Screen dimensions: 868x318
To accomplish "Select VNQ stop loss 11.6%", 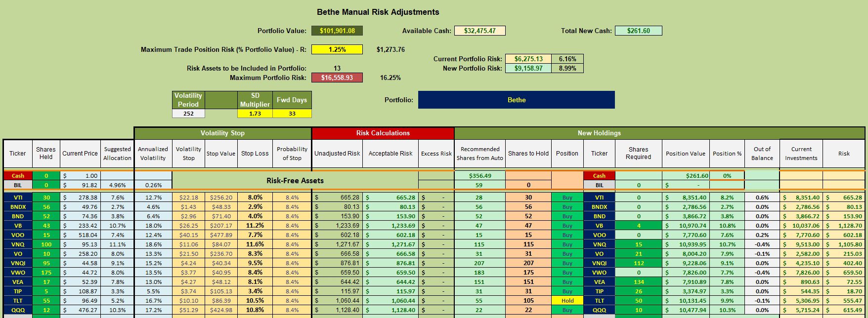I will point(255,244).
